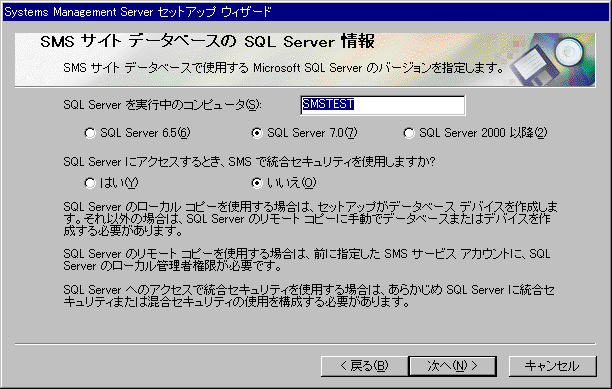Screen dimensions: 612x389
Task: Click the SQL Server computer name field
Action: click(382, 105)
